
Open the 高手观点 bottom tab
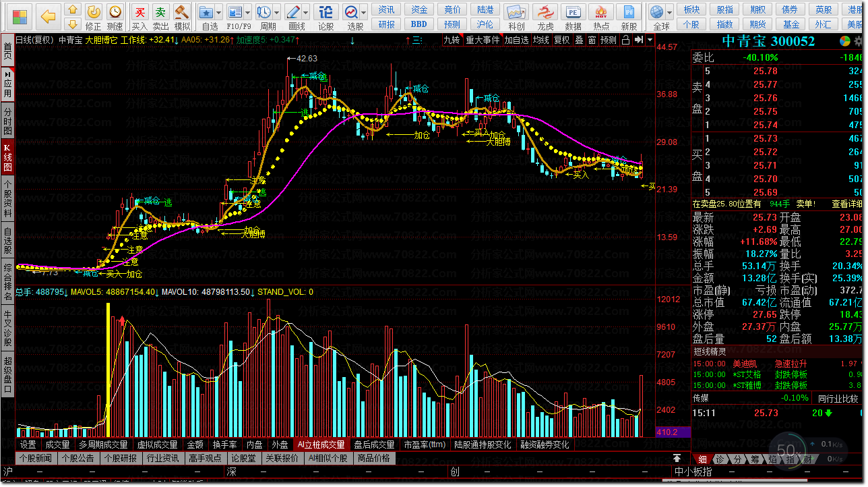point(205,458)
